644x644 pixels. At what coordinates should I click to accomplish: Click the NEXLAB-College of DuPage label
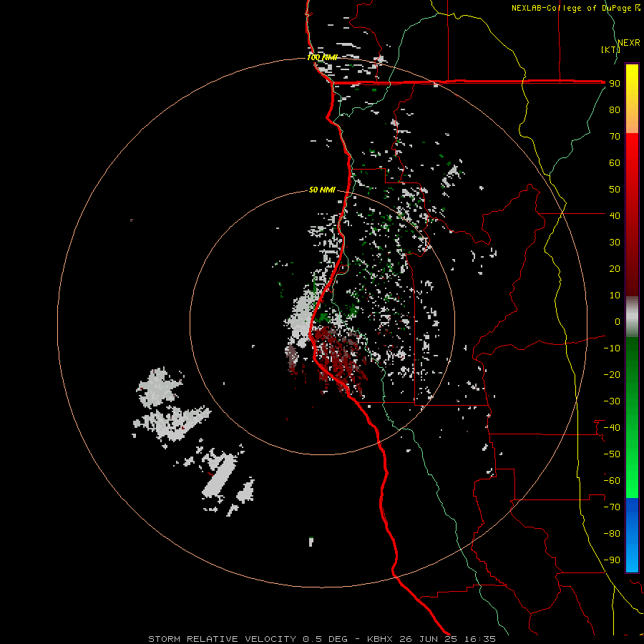tap(575, 8)
